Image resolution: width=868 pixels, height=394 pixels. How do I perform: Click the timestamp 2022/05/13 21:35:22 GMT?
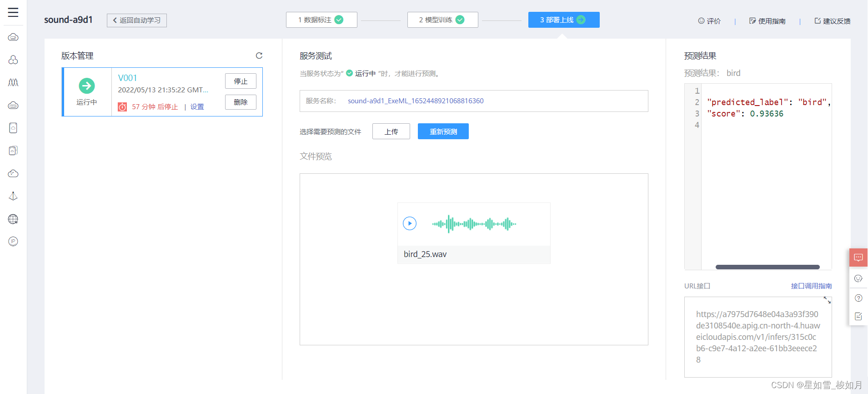(163, 90)
